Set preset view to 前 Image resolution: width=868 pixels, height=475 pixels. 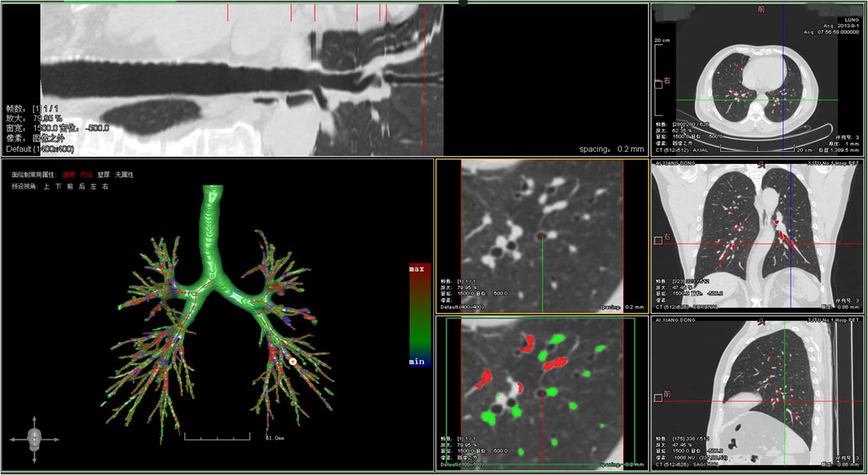(x=70, y=186)
